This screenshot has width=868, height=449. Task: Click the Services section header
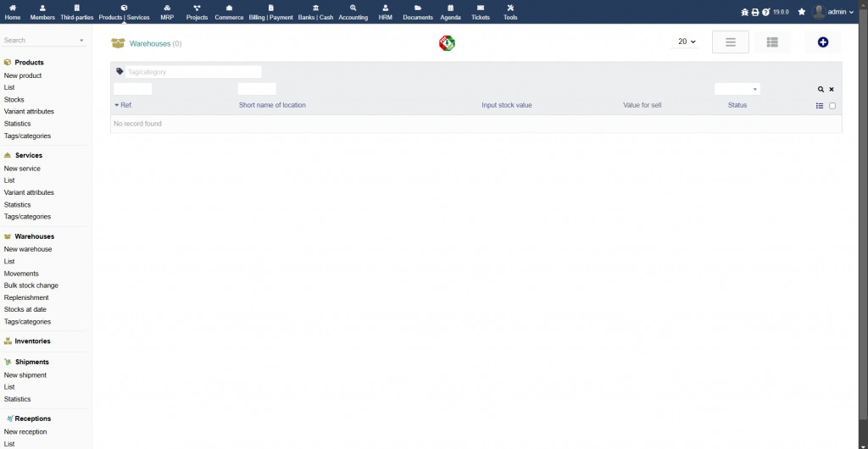tap(29, 155)
